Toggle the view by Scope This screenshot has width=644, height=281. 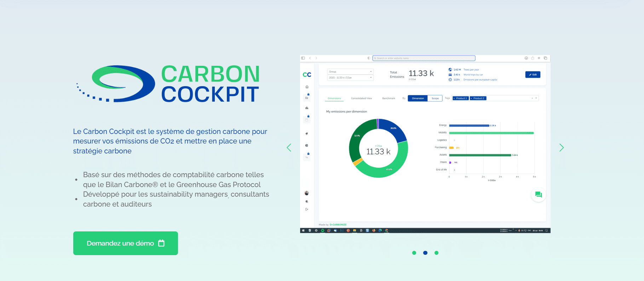[435, 99]
